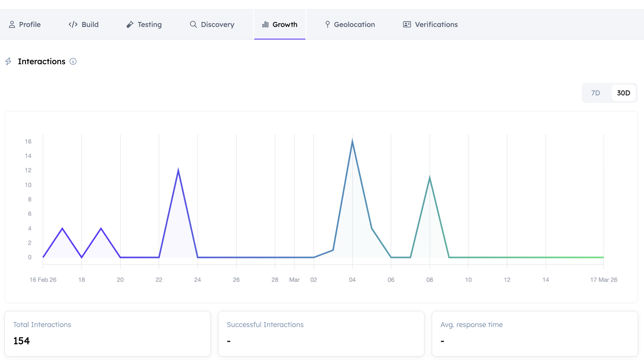
Task: Switch to the Discovery tab
Action: (x=217, y=24)
